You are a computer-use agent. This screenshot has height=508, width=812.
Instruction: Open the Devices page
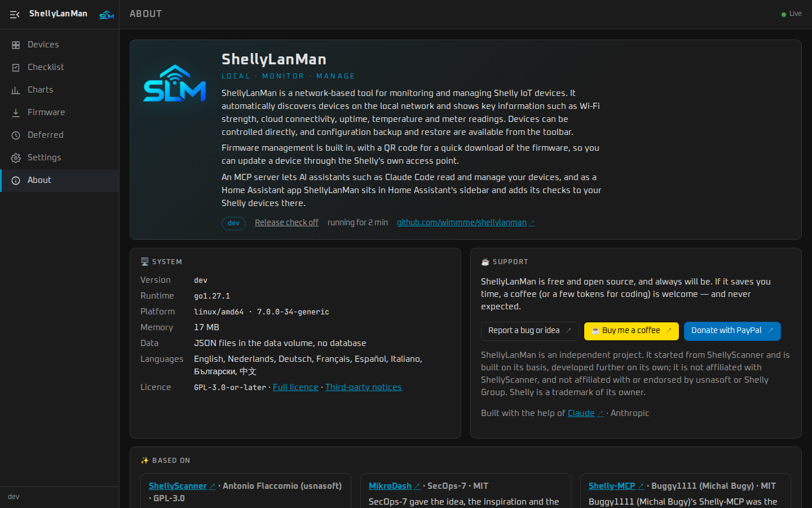(x=60, y=45)
